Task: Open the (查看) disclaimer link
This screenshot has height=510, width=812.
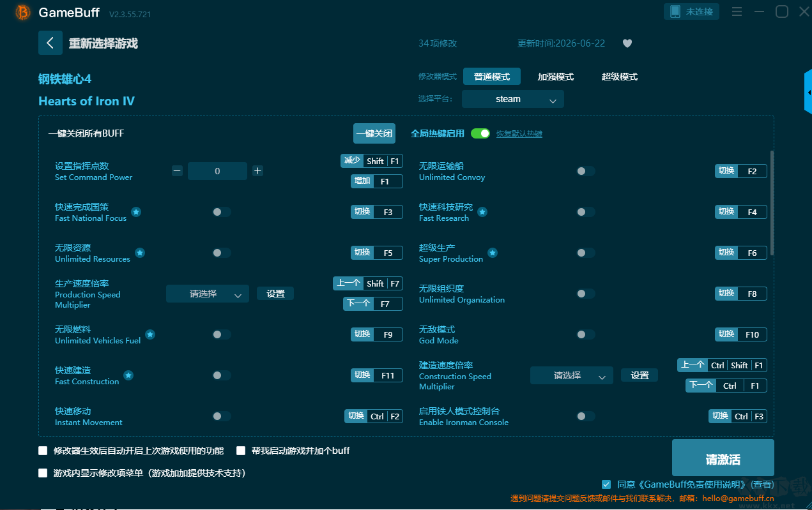Action: pos(762,484)
